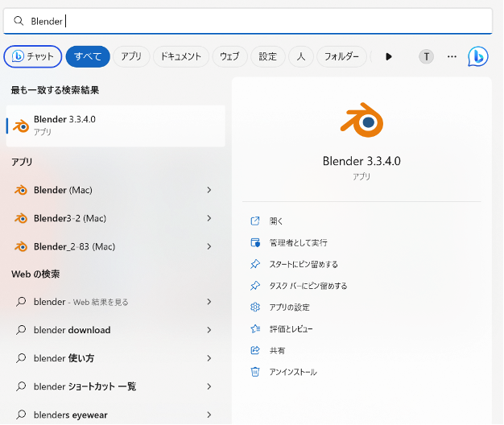Switch to the 設定 filter tab

(x=268, y=56)
